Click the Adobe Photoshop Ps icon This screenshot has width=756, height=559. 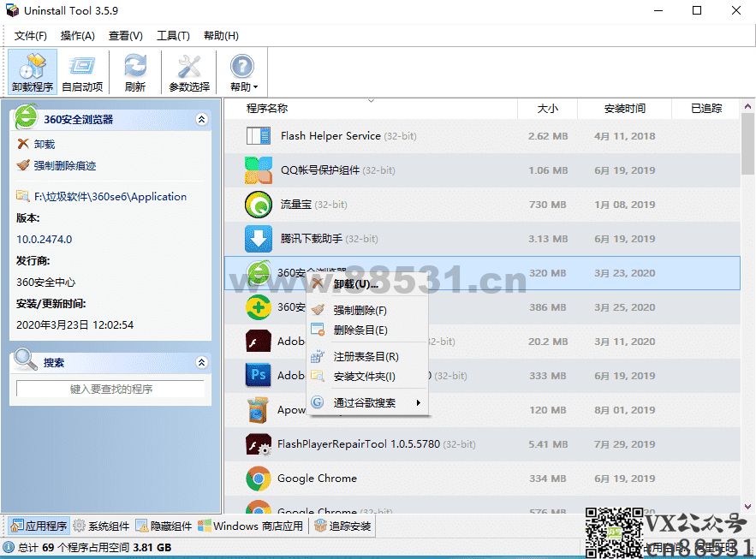[259, 376]
